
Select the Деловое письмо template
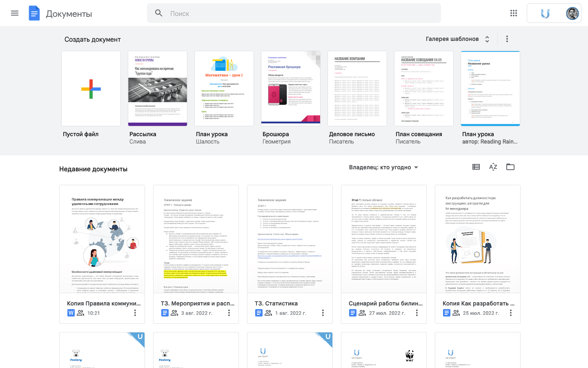[x=357, y=89]
